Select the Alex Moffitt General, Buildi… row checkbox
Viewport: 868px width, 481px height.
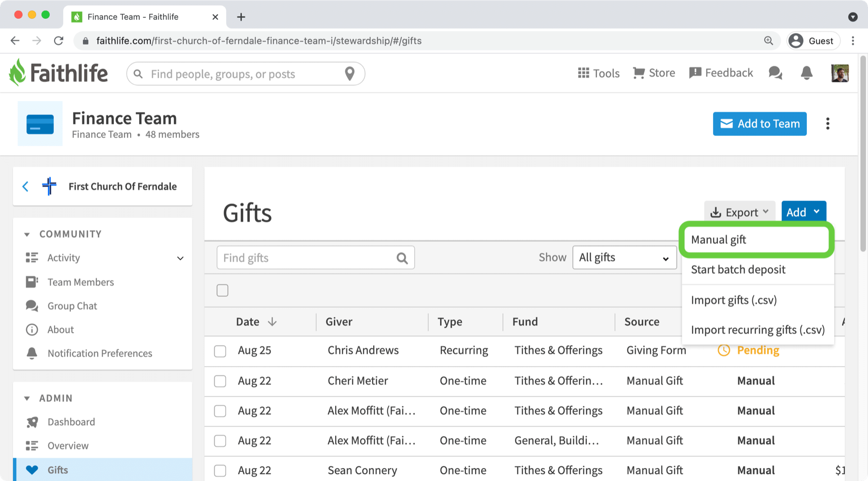(x=220, y=441)
